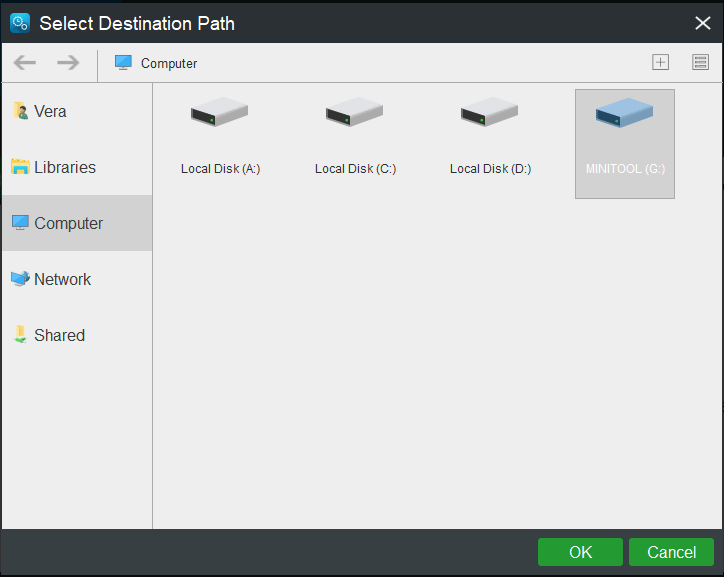Click the Computer icon in the path bar
The height and width of the screenshot is (577, 724).
123,63
